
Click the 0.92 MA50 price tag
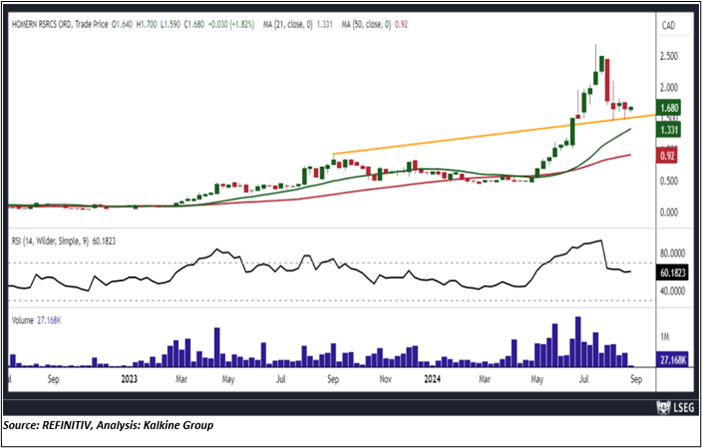pos(667,156)
